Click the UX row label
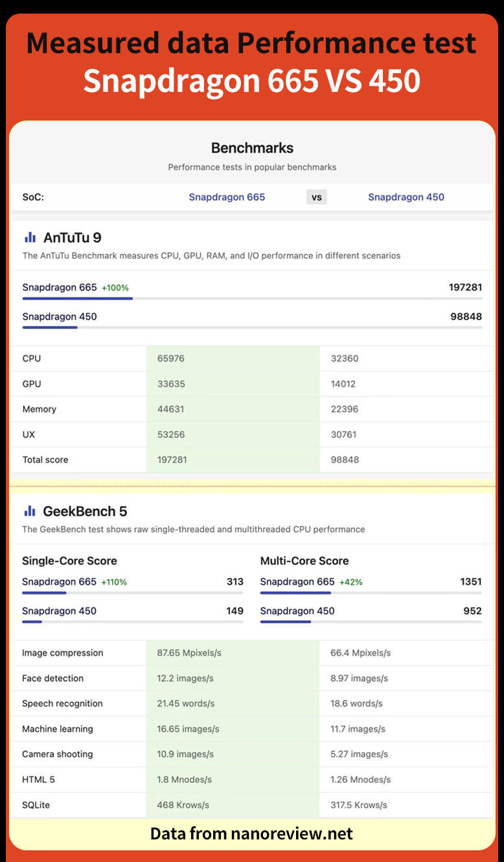504x862 pixels. [29, 434]
